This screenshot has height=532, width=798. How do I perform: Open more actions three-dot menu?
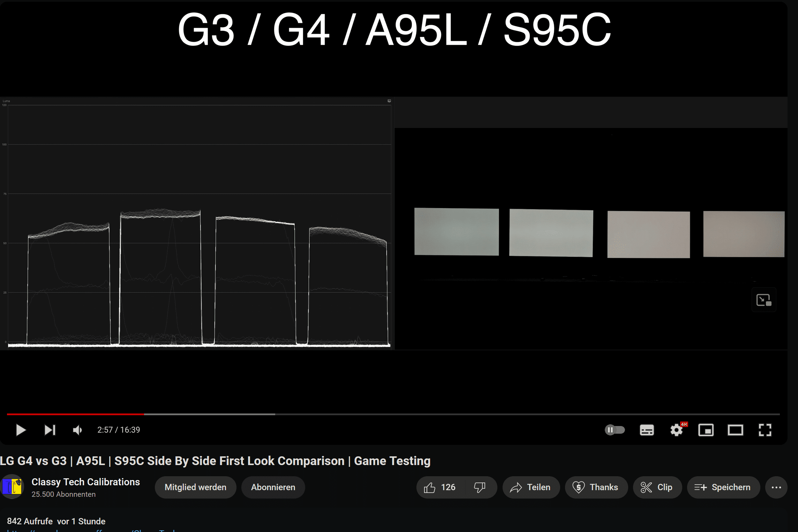[x=776, y=487]
